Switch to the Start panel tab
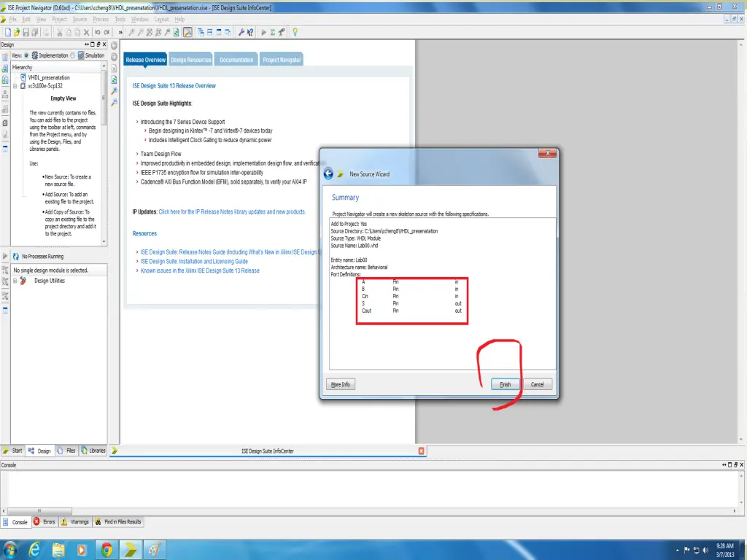Viewport: 747px width, 560px height. point(12,451)
